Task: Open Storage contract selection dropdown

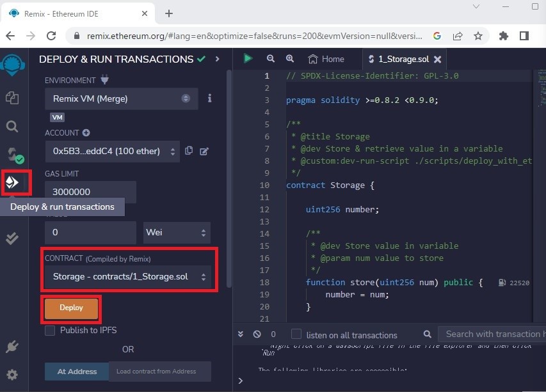Action: 128,277
